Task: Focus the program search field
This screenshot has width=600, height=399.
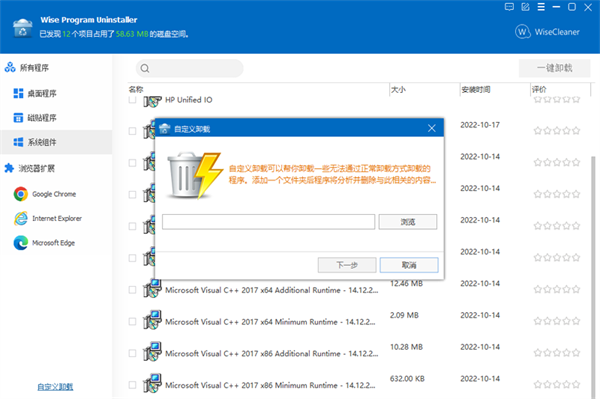Action: [x=190, y=68]
